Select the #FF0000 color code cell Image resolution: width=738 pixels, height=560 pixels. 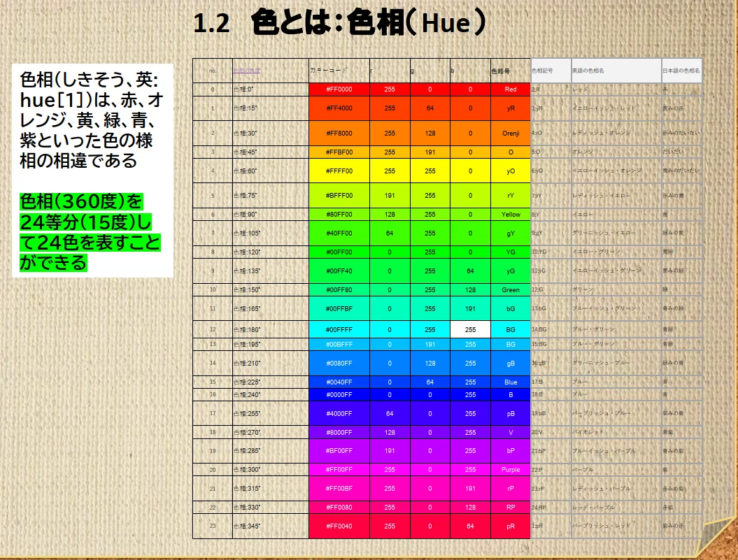[x=339, y=89]
